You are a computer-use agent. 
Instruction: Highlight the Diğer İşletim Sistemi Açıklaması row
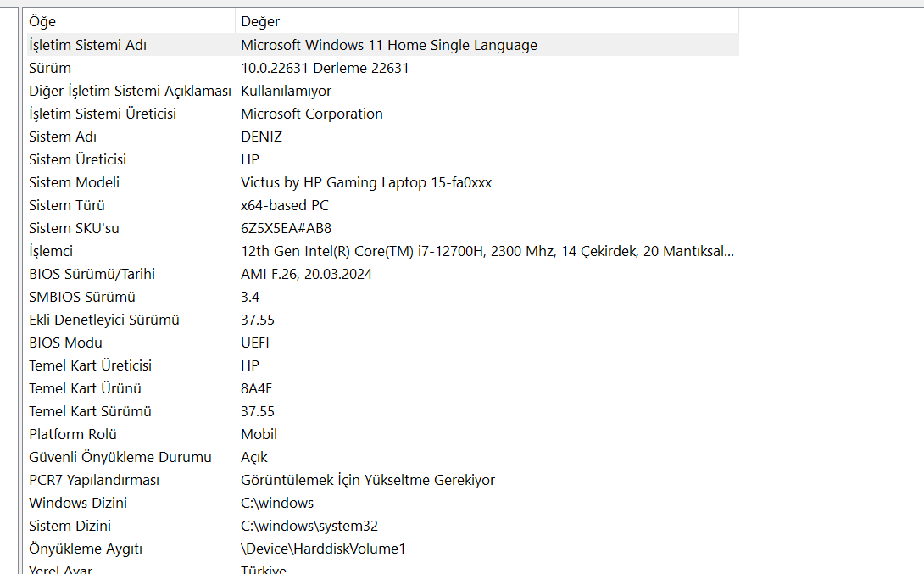[x=130, y=91]
